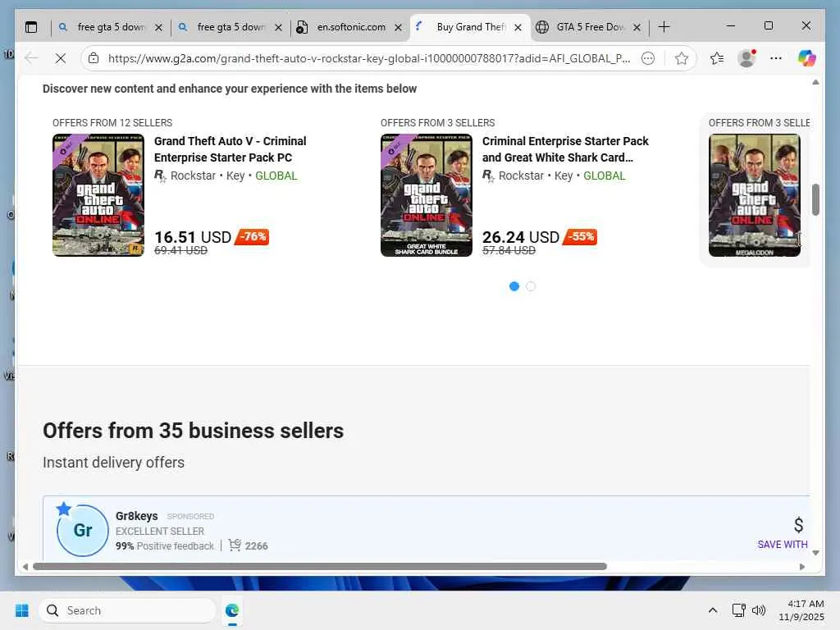The width and height of the screenshot is (840, 630).
Task: Open the clock and date 4:17 AM
Action: click(801, 610)
